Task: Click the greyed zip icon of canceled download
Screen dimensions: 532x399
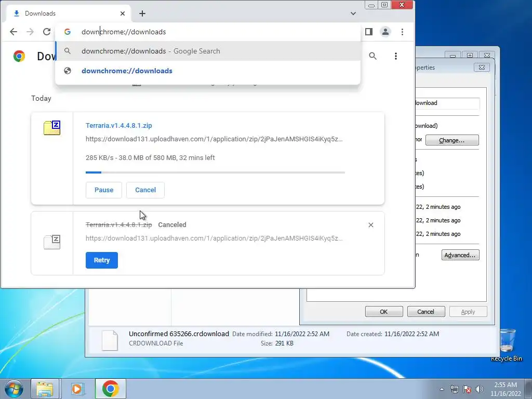Action: [52, 242]
